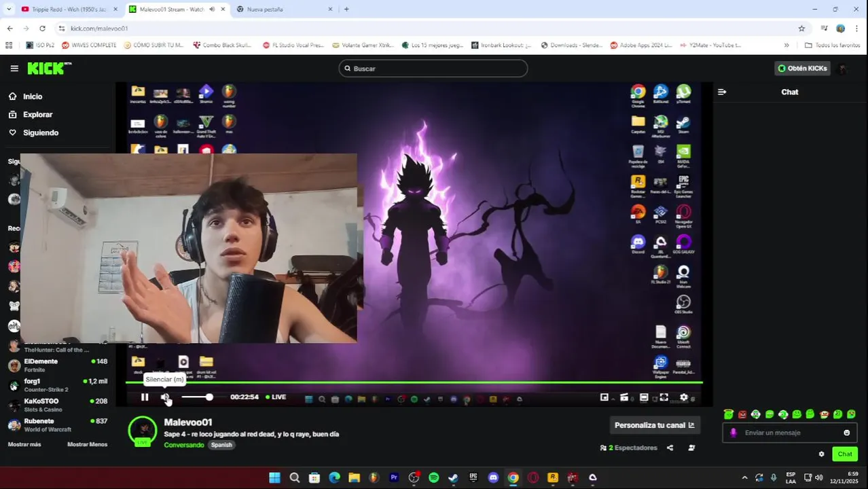Screen dimensions: 868x489
Task: Open the Conversando category link
Action: [x=184, y=445]
